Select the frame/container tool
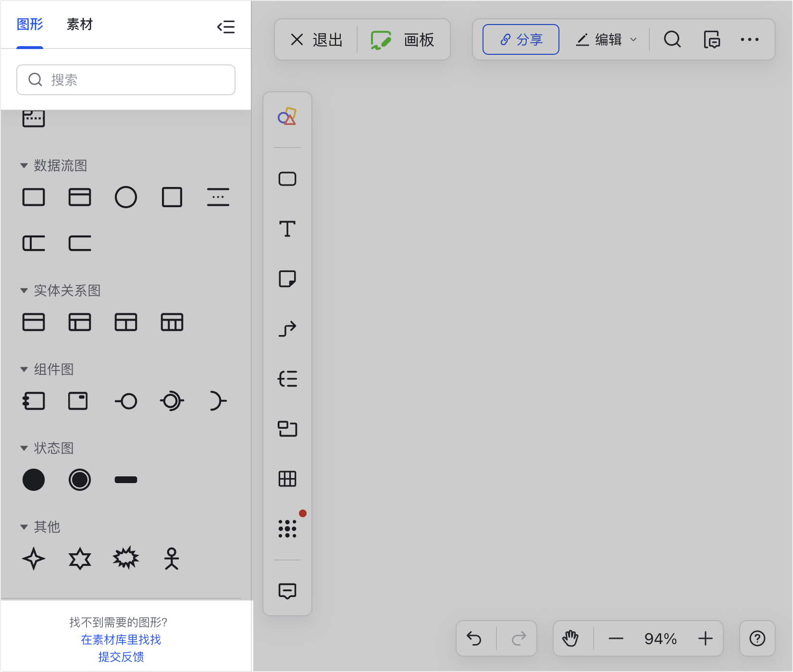Image resolution: width=793 pixels, height=672 pixels. [287, 429]
